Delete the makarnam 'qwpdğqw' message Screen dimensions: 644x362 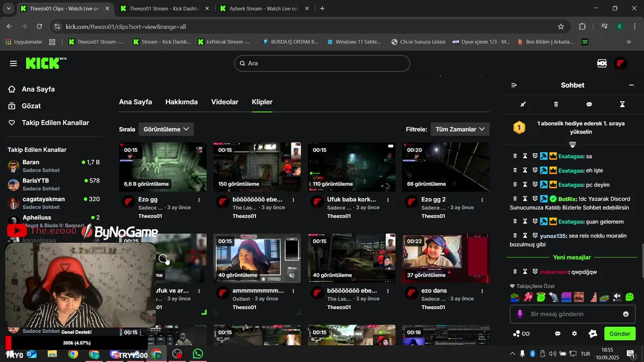click(515, 272)
